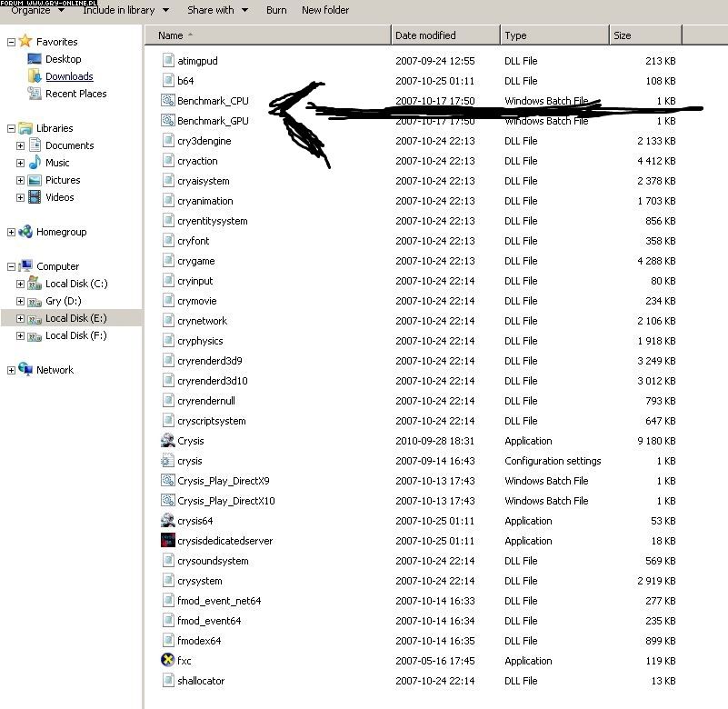This screenshot has height=709, width=728.
Task: Sort by the Type column header
Action: click(x=554, y=35)
